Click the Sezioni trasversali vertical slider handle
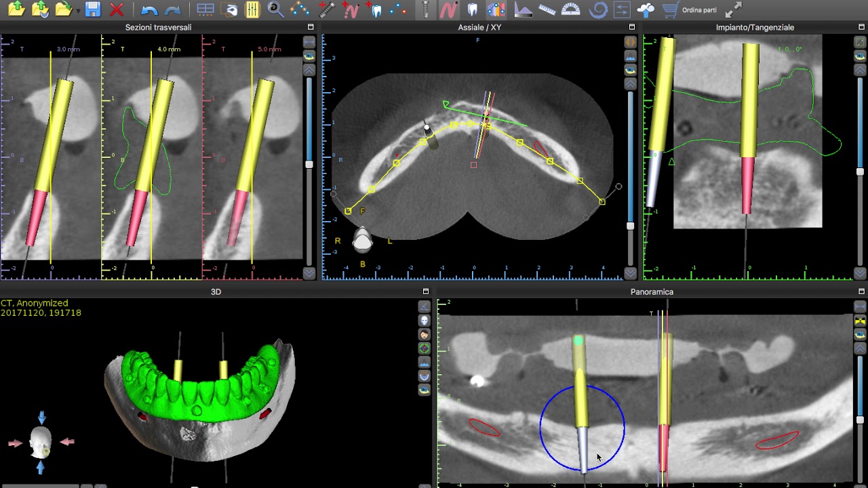Screen dimensions: 868x488 click(x=309, y=164)
